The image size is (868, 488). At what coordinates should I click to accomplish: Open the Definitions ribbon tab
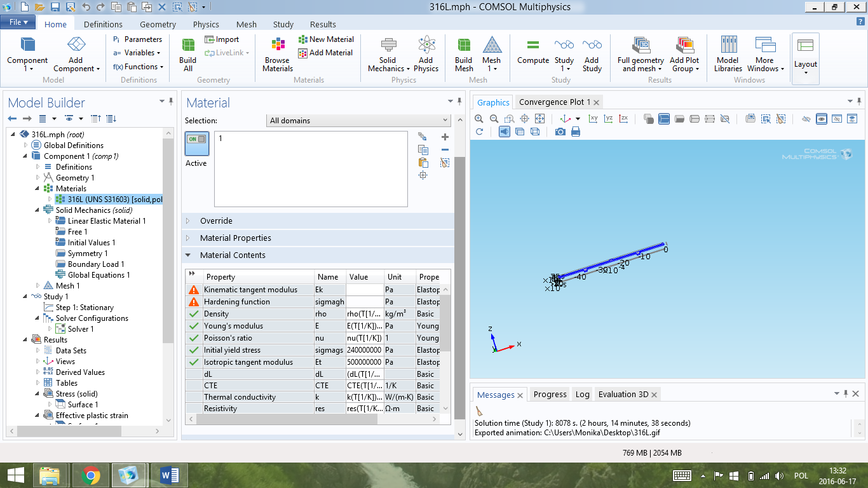tap(103, 24)
